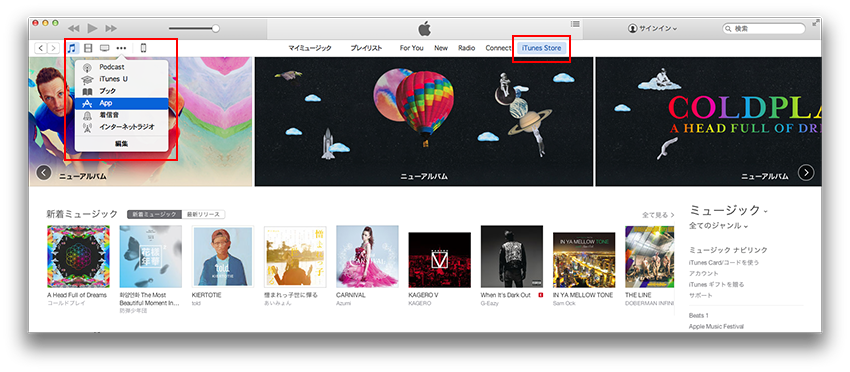Open IN YA MELLOW TONE album cover
The width and height of the screenshot is (850, 372).
pos(584,260)
